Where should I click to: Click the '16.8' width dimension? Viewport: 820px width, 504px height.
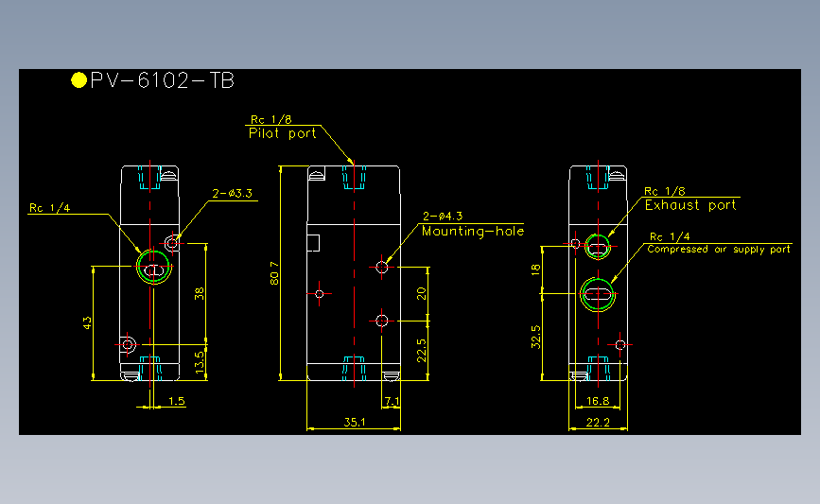pos(598,401)
